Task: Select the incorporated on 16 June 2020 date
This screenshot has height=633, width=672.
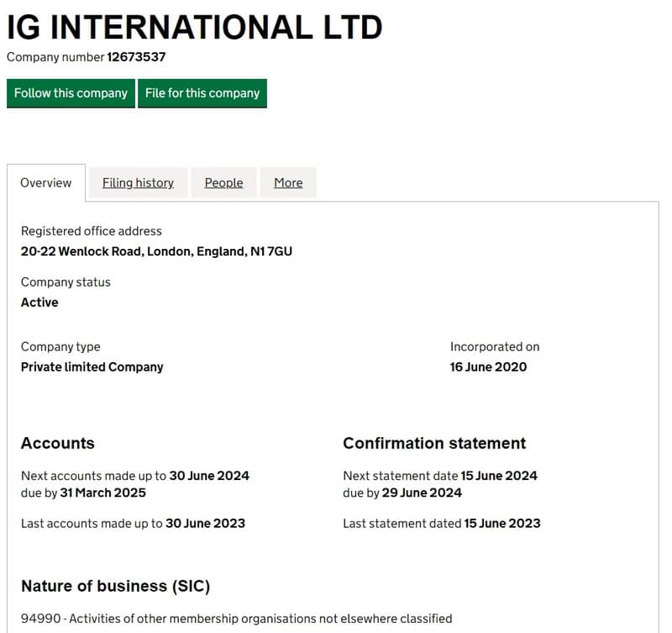Action: 487,367
